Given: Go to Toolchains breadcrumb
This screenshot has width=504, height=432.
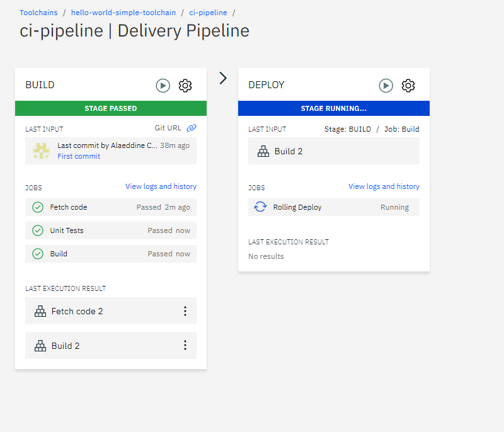Looking at the screenshot, I should coord(38,13).
